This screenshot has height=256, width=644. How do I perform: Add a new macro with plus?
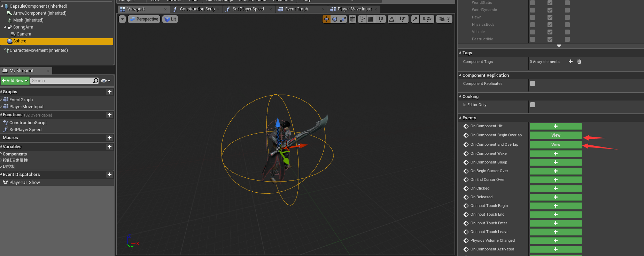pyautogui.click(x=109, y=138)
